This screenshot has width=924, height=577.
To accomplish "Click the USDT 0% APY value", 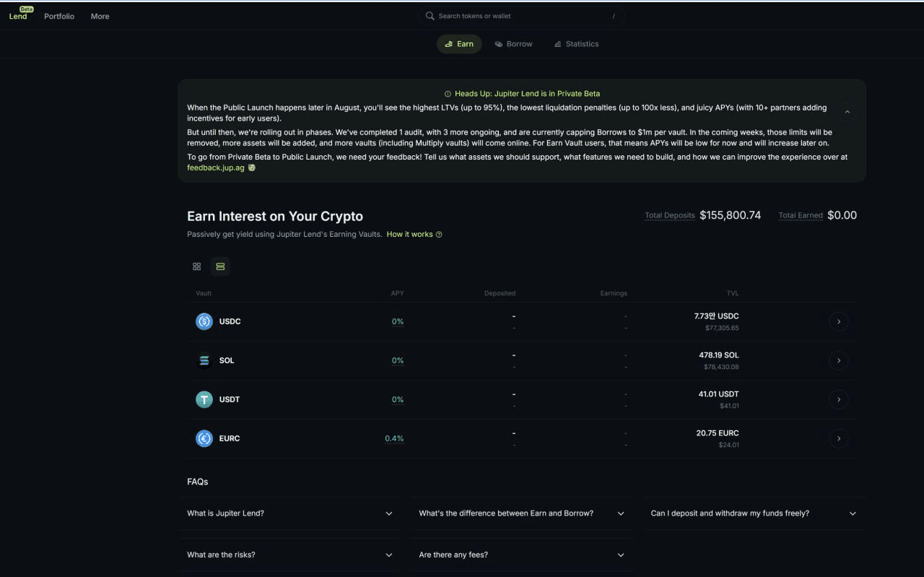I will tap(398, 399).
